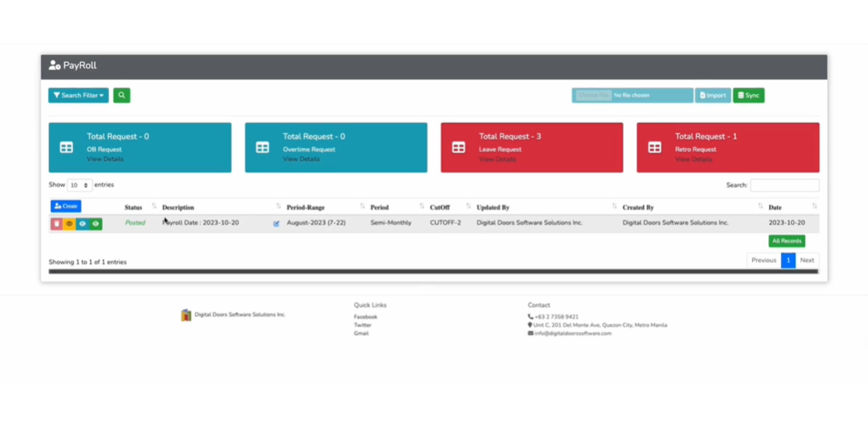This screenshot has height=434, width=868.
Task: Sort table by CutOff column arrows
Action: [x=468, y=206]
